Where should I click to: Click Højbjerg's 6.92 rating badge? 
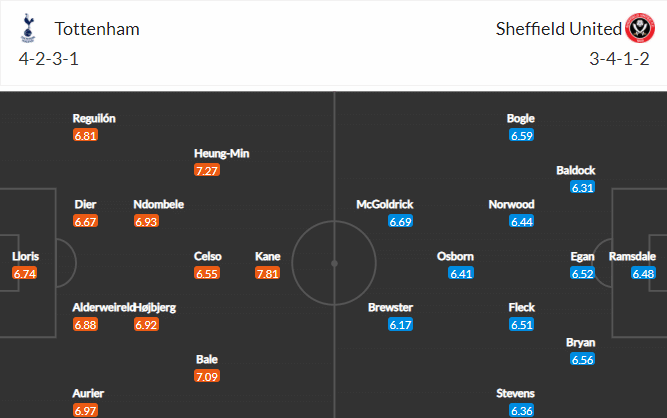[x=146, y=324]
